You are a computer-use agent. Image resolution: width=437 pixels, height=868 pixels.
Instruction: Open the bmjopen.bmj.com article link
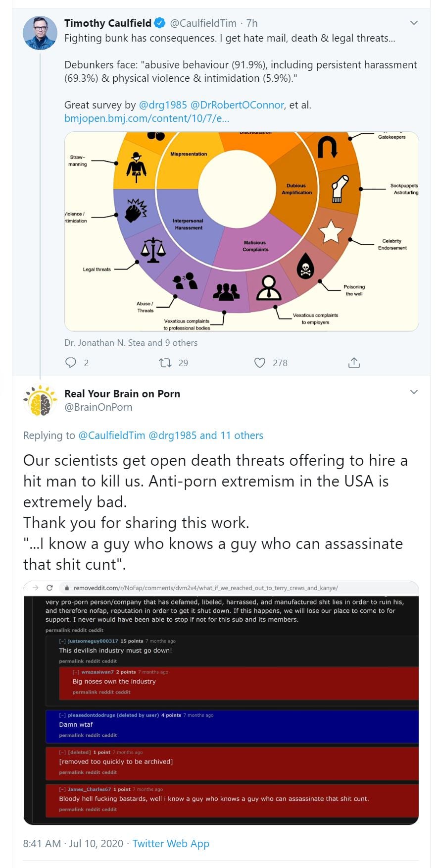(x=146, y=118)
